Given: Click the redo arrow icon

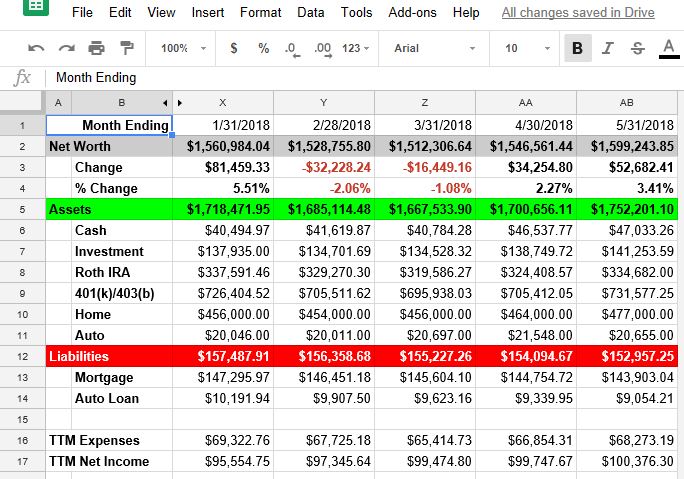Looking at the screenshot, I should tap(66, 48).
